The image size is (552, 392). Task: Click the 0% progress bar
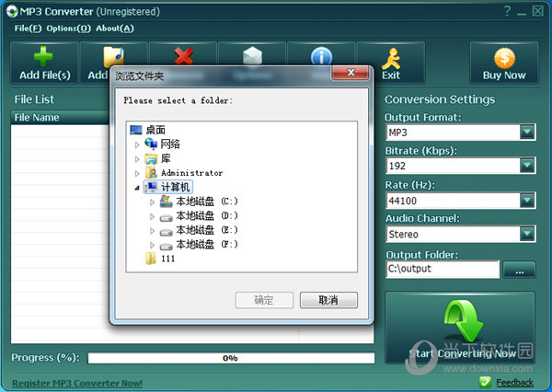231,358
